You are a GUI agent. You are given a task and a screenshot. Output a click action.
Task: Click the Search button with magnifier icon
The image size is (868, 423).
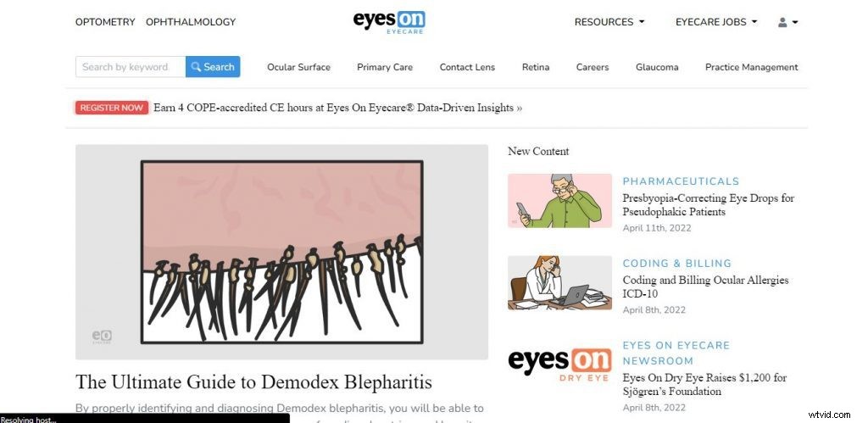213,67
